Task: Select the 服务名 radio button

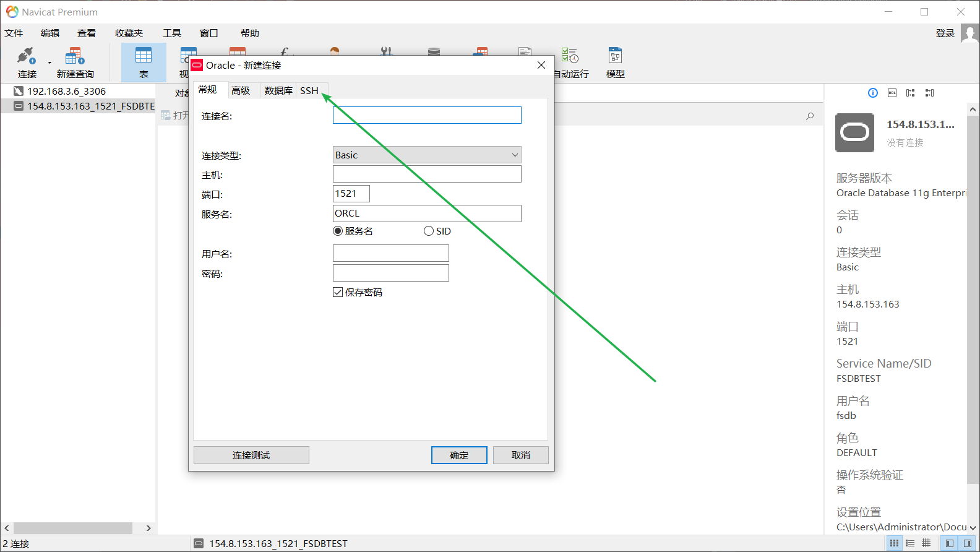Action: 338,231
